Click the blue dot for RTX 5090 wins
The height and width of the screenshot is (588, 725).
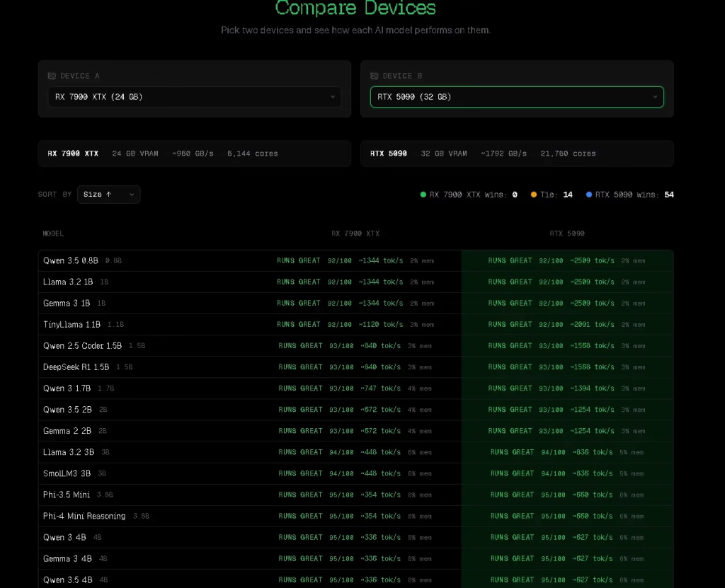tap(589, 195)
